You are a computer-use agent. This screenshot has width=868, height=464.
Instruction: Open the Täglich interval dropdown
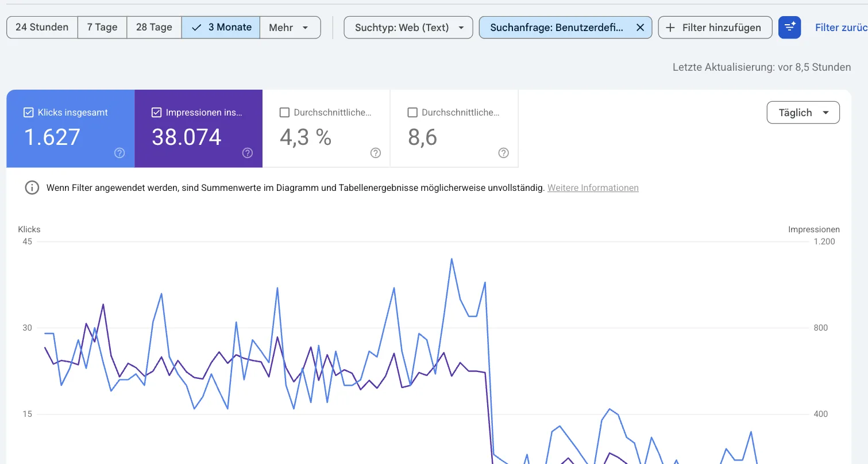[x=803, y=113]
